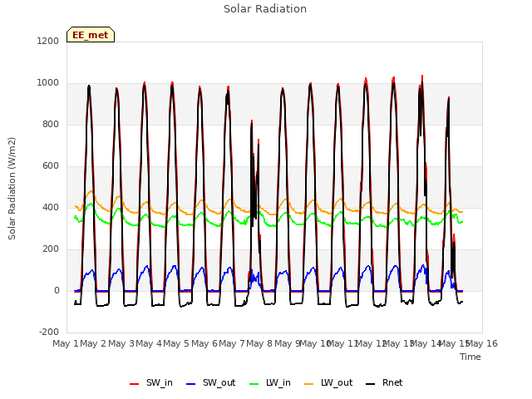This screenshot has width=532, height=399.
Task: Click the SW_out legend label
Action: [219, 383]
